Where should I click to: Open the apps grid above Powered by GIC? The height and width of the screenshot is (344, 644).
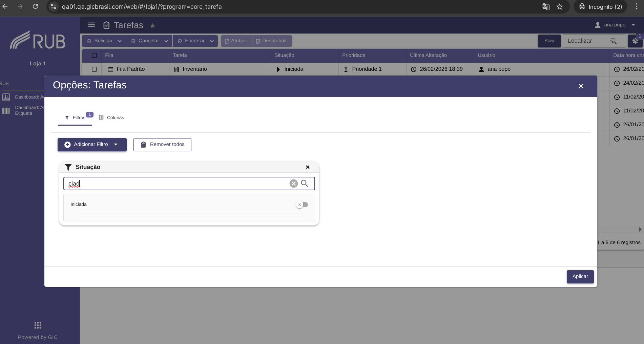tap(38, 325)
